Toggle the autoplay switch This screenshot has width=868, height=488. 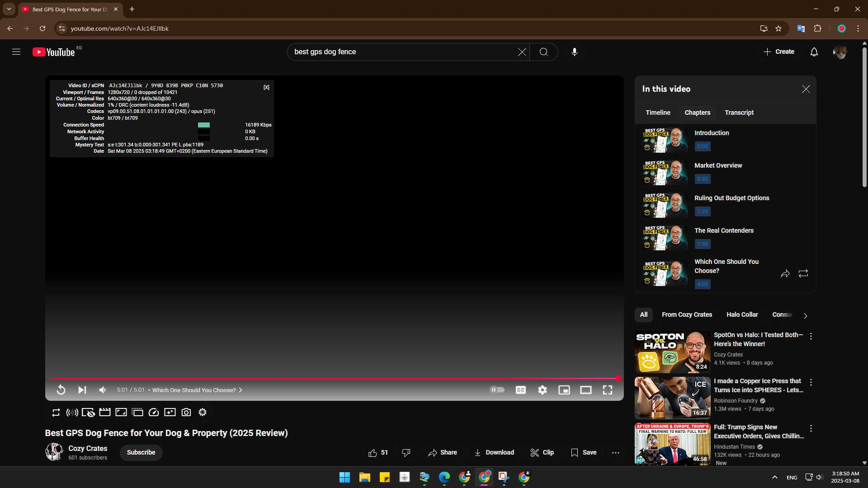tap(497, 390)
